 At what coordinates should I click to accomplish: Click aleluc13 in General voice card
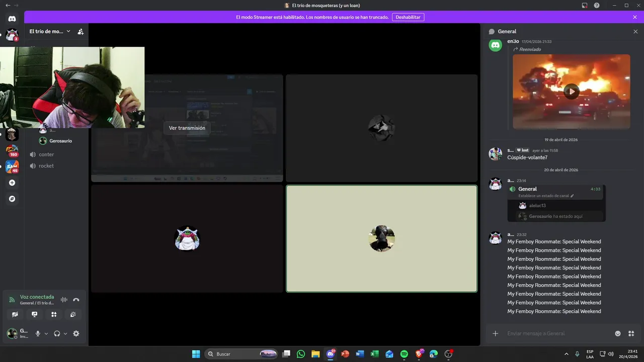point(537,206)
